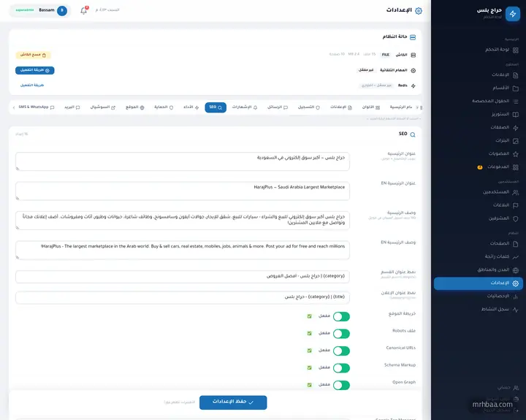
Task: Switch to the الإشعارات notifications tab
Action: pos(245,107)
